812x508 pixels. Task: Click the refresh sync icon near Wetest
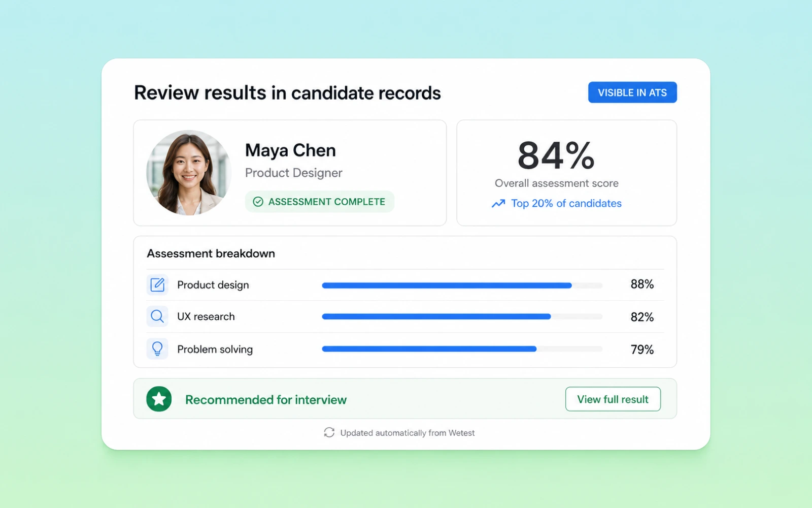click(329, 432)
